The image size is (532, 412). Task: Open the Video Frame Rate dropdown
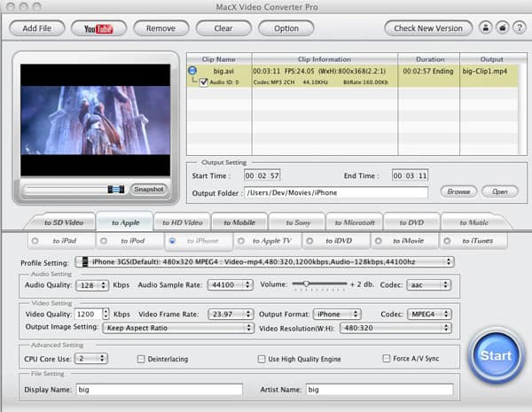point(231,314)
